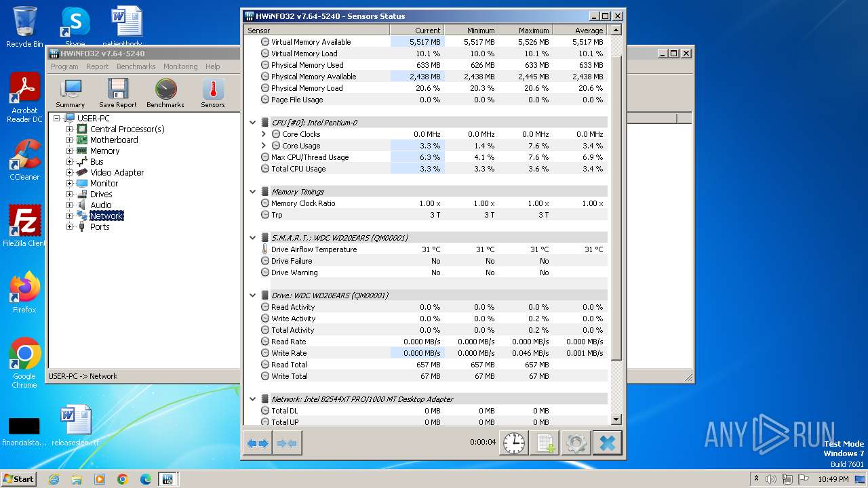Image resolution: width=868 pixels, height=488 pixels.
Task: Click HWiNFO taskbar button
Action: tap(167, 479)
